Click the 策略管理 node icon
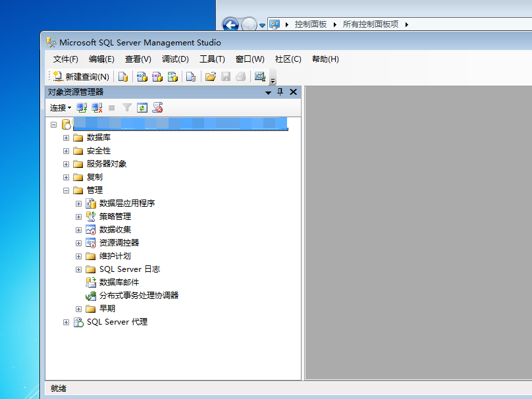This screenshot has height=399, width=532. (91, 217)
